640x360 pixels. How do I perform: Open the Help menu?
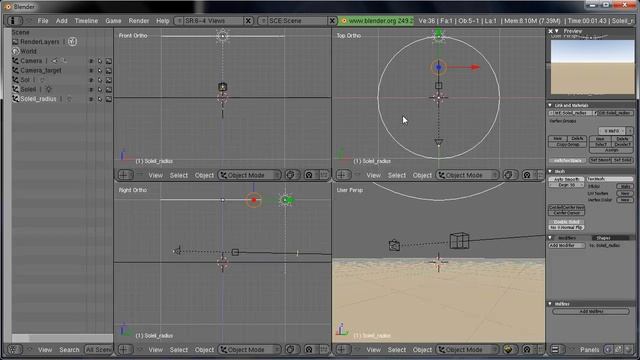tap(162, 20)
